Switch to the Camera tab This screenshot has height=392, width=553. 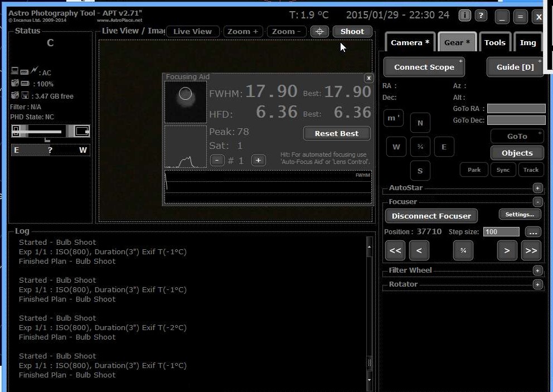(410, 43)
